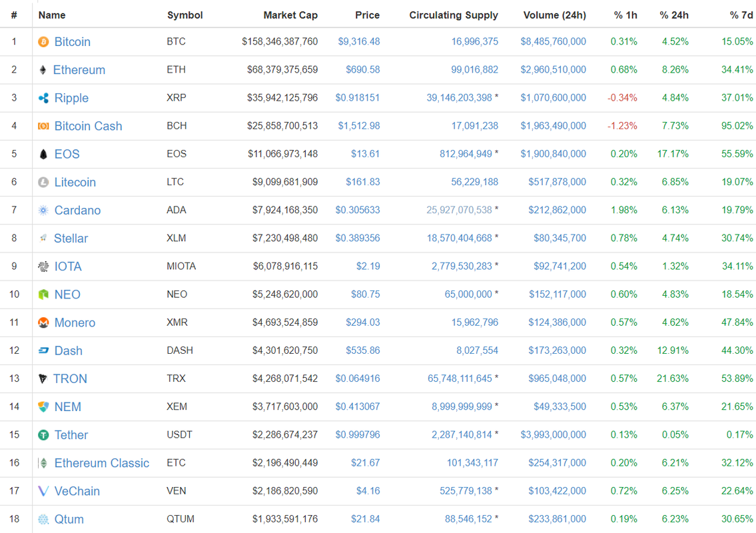Sort by Price column header
This screenshot has width=756, height=533.
click(368, 15)
